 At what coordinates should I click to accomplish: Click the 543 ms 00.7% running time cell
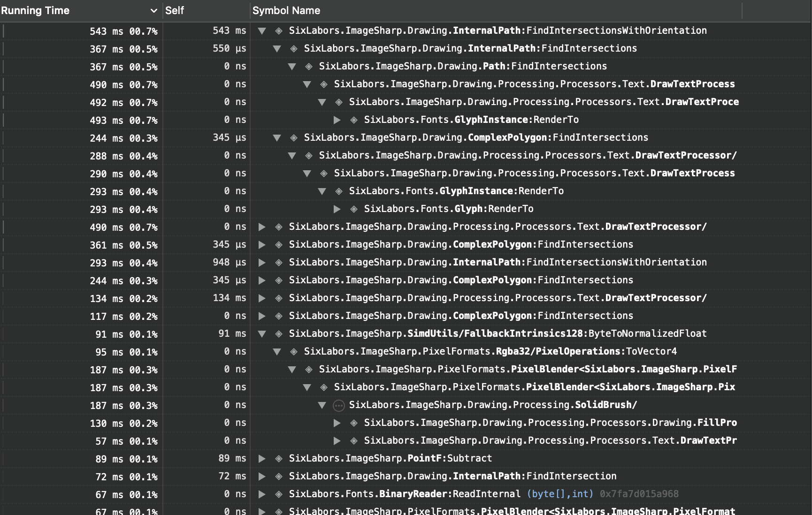coord(123,31)
